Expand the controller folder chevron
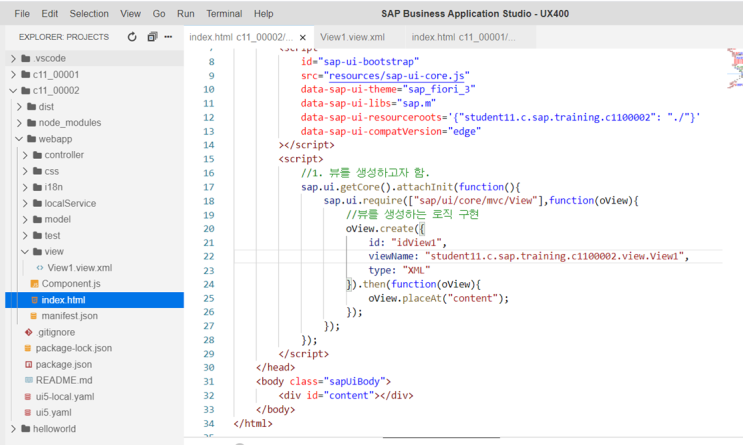743x445 pixels. (x=25, y=155)
